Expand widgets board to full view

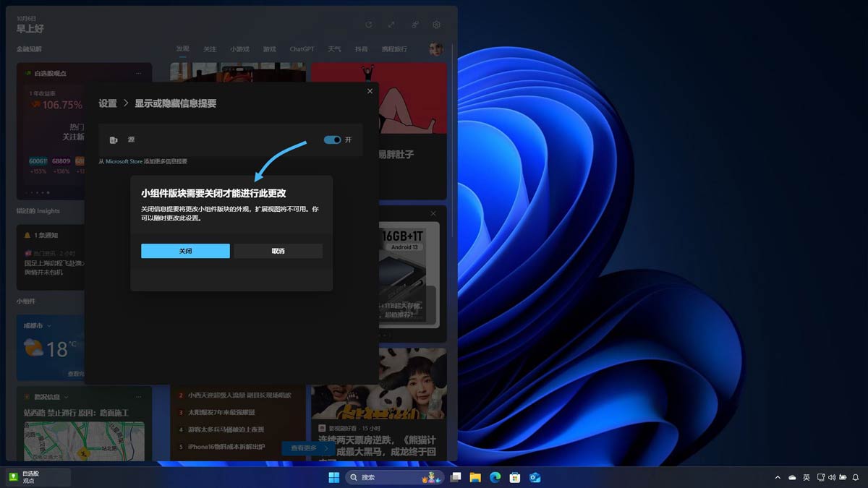391,25
